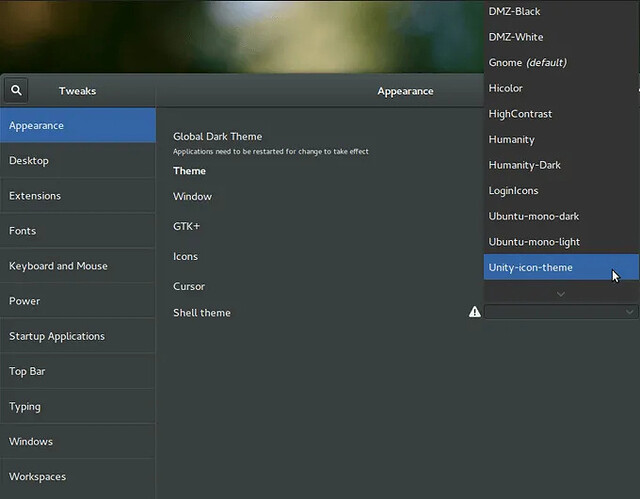Viewport: 640px width, 499px height.
Task: Open the Workspaces settings section
Action: tap(78, 477)
